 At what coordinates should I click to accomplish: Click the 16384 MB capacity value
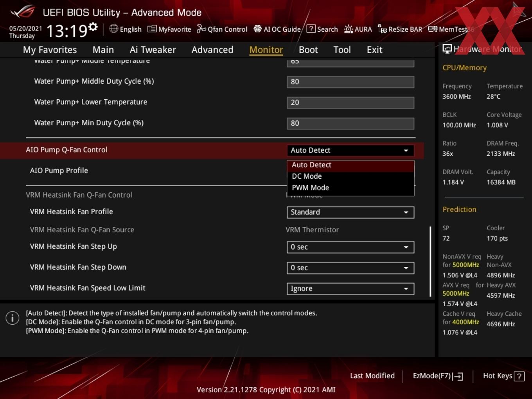click(x=501, y=182)
